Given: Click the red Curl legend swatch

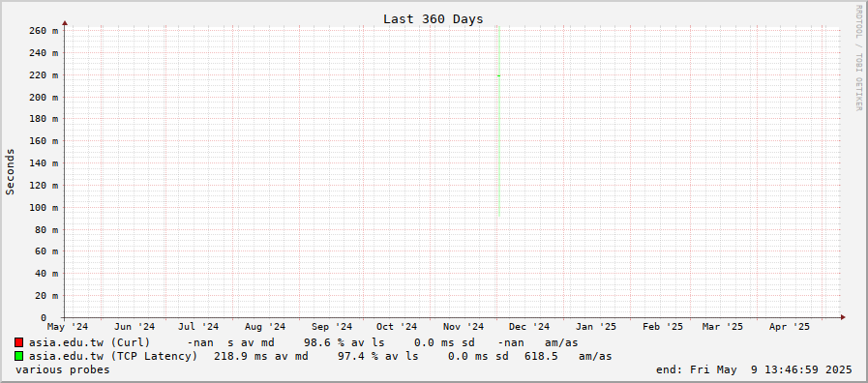Looking at the screenshot, I should [18, 342].
